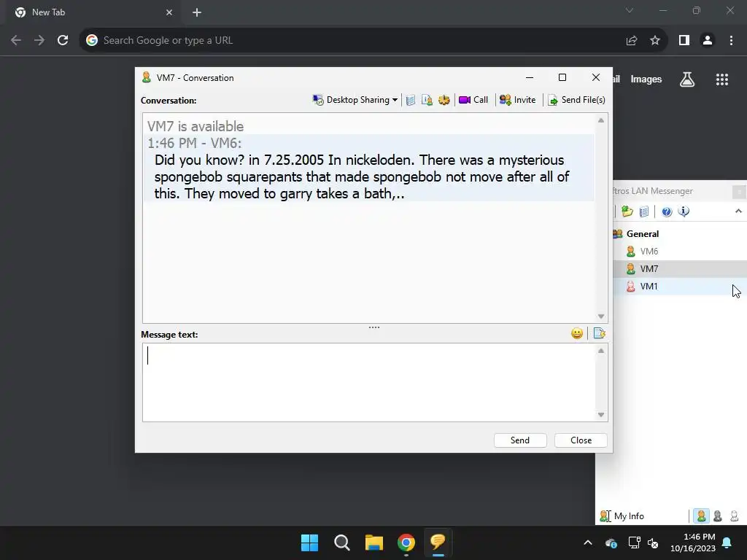Share this page icon in address bar
This screenshot has width=747, height=560.
632,41
